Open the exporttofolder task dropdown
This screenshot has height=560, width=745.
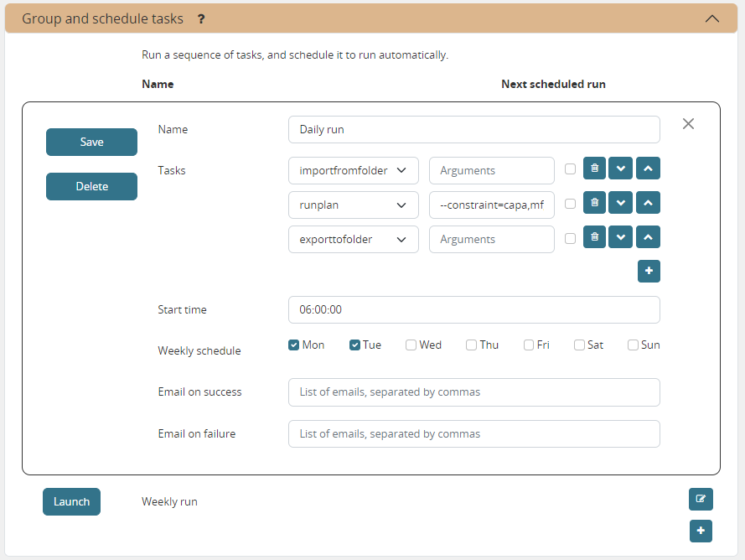(353, 237)
